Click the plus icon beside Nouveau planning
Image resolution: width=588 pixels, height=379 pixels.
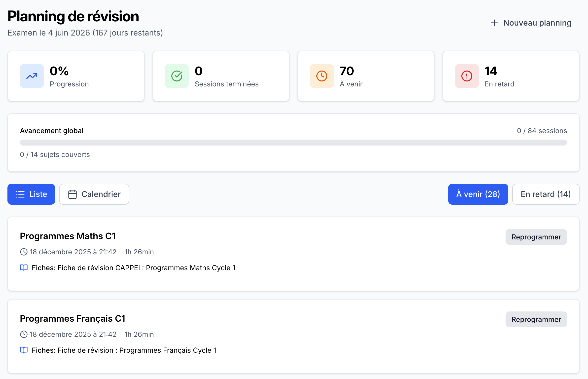click(x=494, y=23)
